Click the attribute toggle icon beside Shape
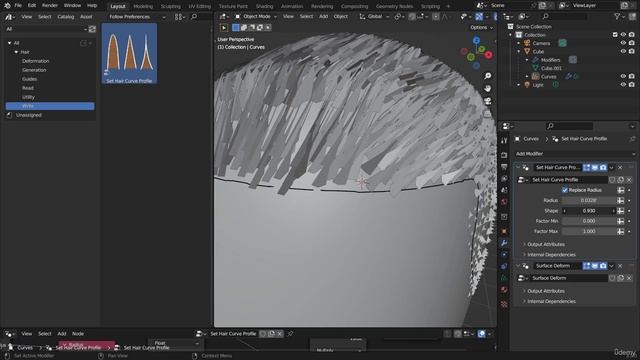The width and height of the screenshot is (640, 360). [620, 211]
